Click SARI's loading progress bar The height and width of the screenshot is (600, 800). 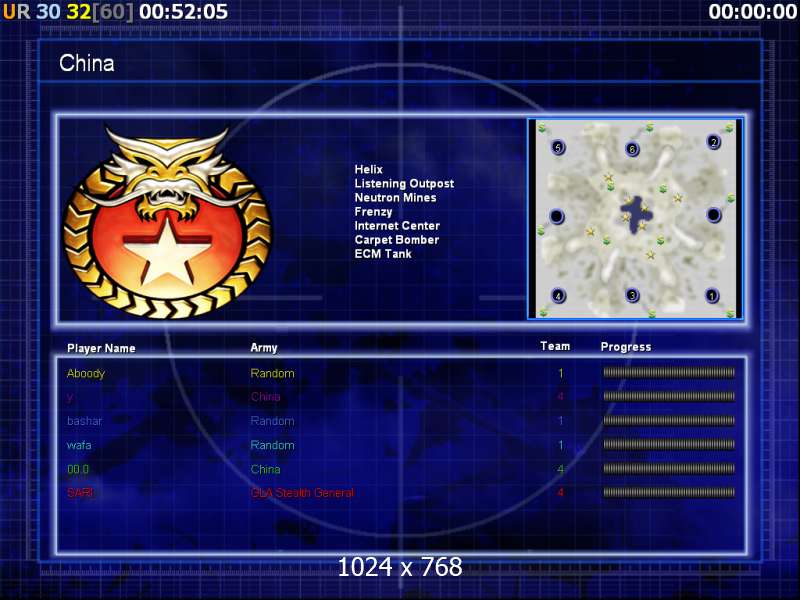pos(669,492)
